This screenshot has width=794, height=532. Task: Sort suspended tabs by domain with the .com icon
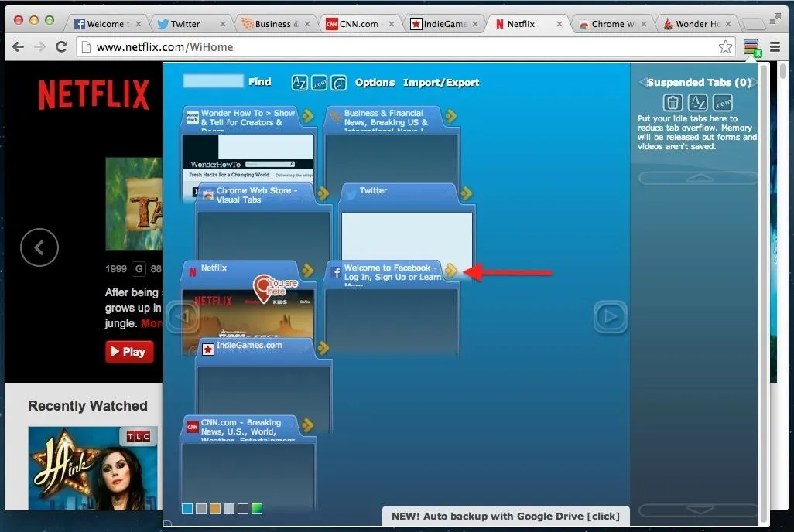tap(723, 102)
